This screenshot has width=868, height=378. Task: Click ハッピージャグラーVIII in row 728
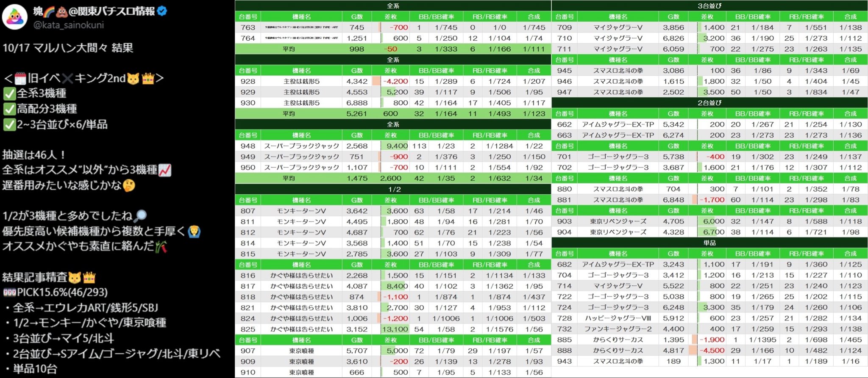tap(618, 318)
